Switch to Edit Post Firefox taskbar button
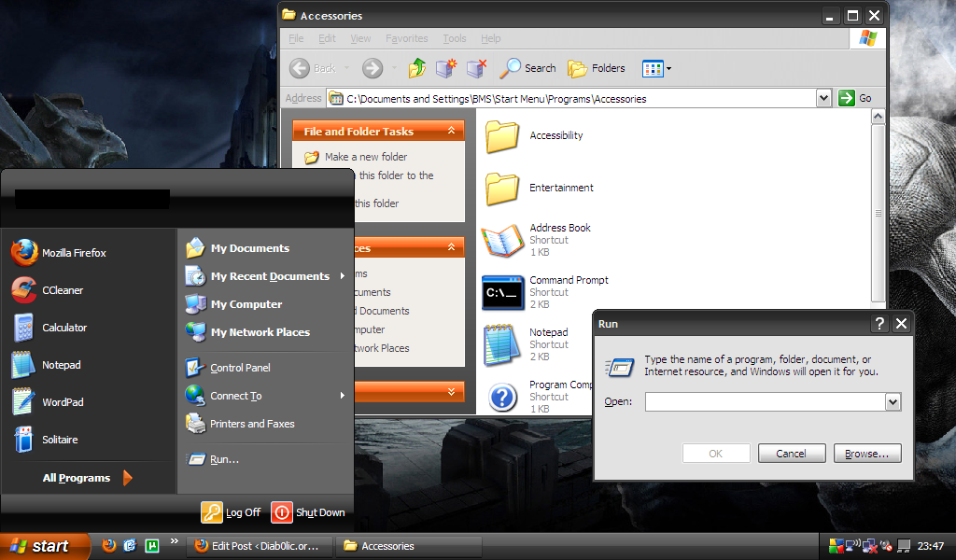Viewport: 956px width, 560px height. [259, 546]
